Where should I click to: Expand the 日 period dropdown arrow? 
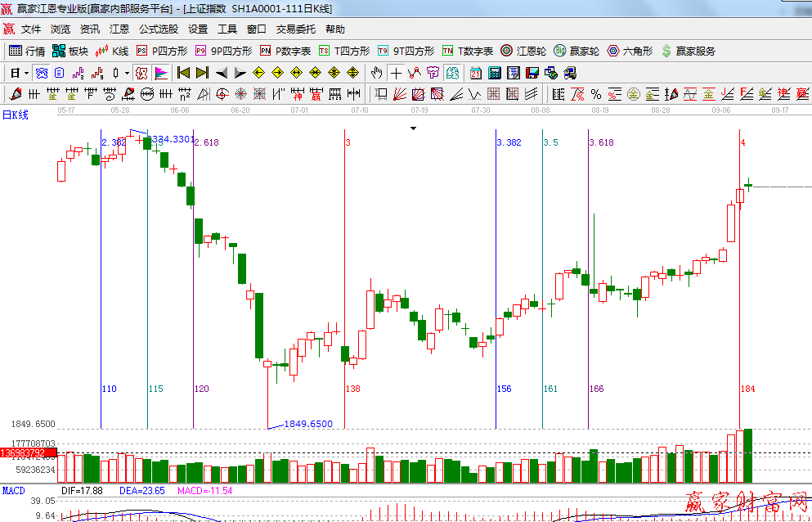coord(25,73)
